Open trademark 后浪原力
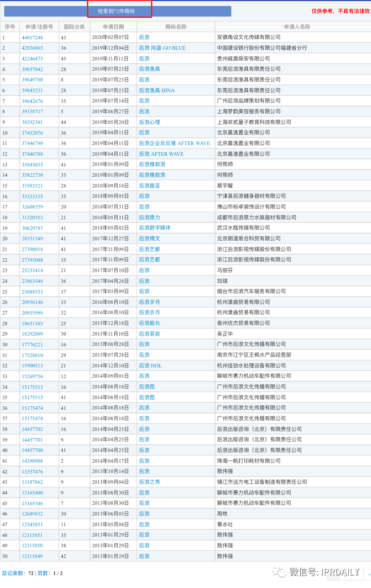Image resolution: width=371 pixels, height=588 pixels. (149, 217)
